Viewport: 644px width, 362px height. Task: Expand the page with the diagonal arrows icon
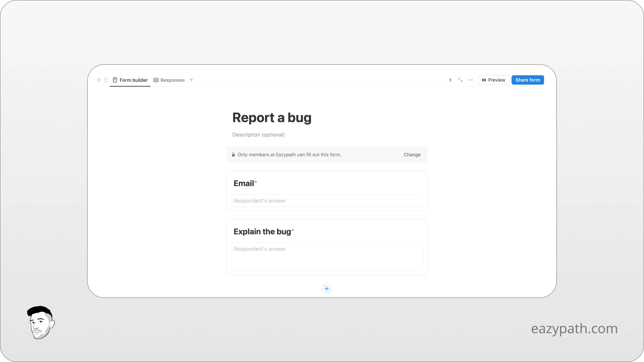coord(460,80)
